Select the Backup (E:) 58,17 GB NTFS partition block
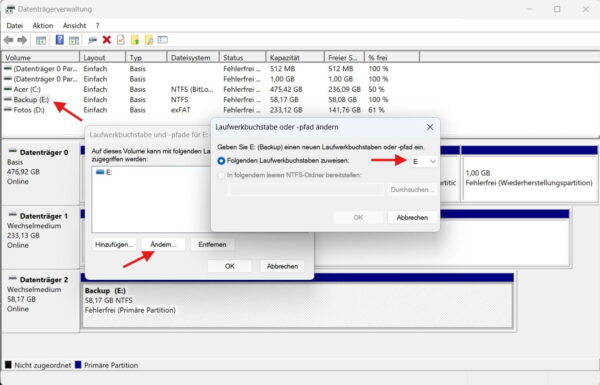 click(297, 305)
